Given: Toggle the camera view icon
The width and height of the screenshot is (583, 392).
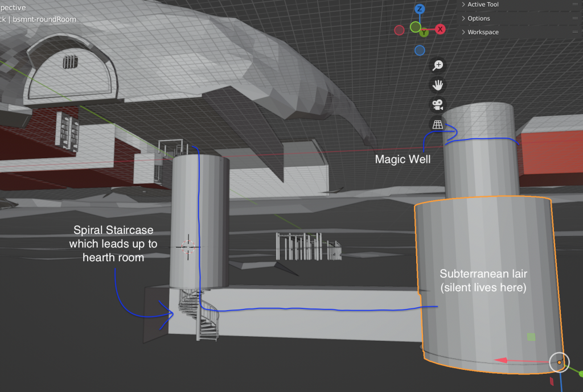Looking at the screenshot, I should click(437, 105).
